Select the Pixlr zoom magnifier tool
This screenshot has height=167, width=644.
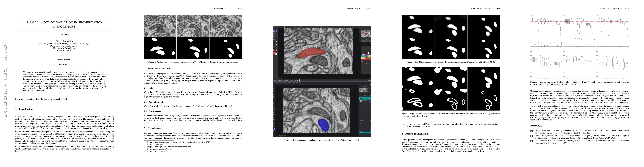click(x=274, y=125)
